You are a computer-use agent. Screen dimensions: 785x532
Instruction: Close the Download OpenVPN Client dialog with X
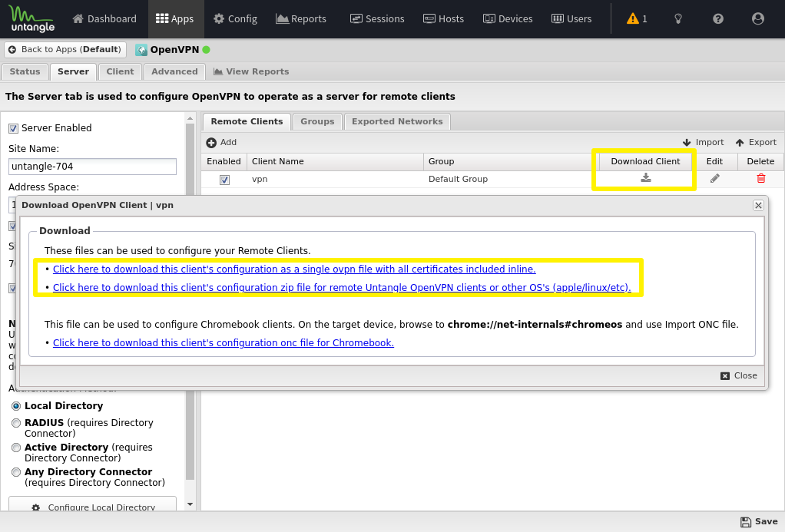point(758,206)
